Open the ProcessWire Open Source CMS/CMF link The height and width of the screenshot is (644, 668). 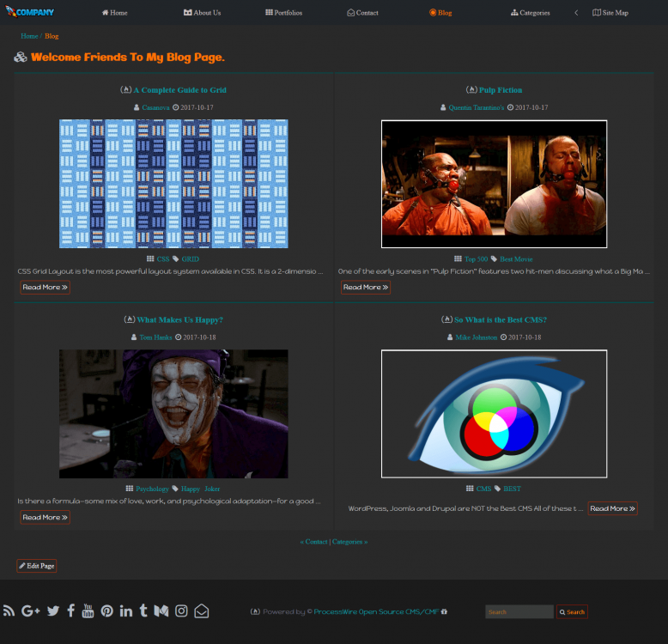pyautogui.click(x=376, y=612)
